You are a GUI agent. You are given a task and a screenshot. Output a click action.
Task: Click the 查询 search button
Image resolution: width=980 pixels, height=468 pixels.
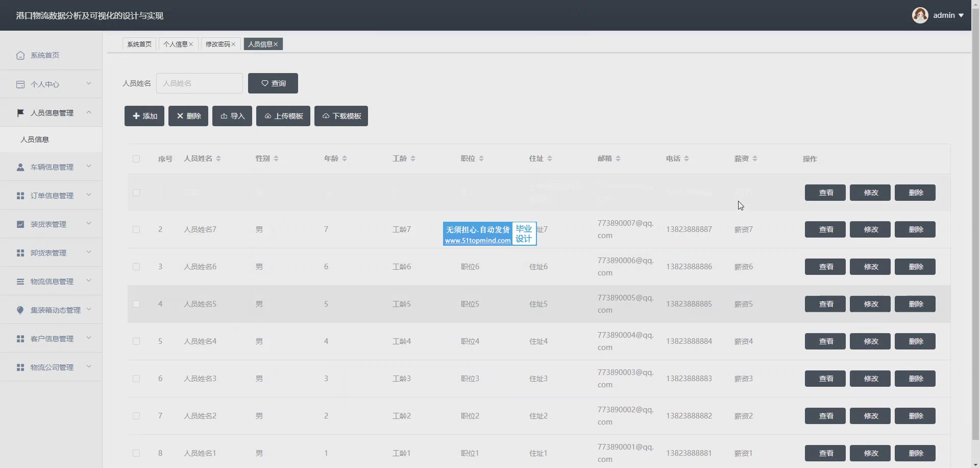pos(273,83)
